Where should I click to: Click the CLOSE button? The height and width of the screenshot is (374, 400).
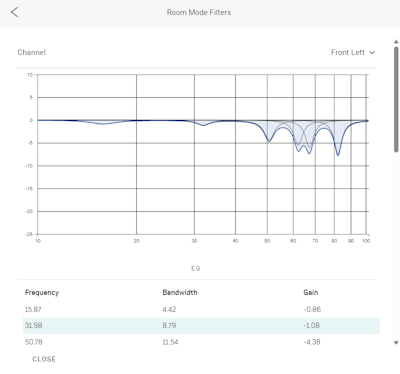pyautogui.click(x=44, y=359)
